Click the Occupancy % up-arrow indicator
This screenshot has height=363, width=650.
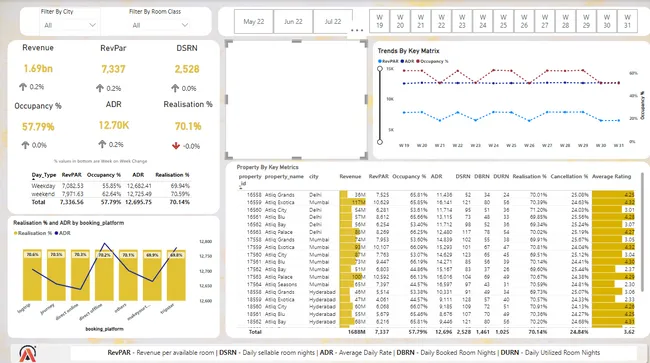coord(25,145)
